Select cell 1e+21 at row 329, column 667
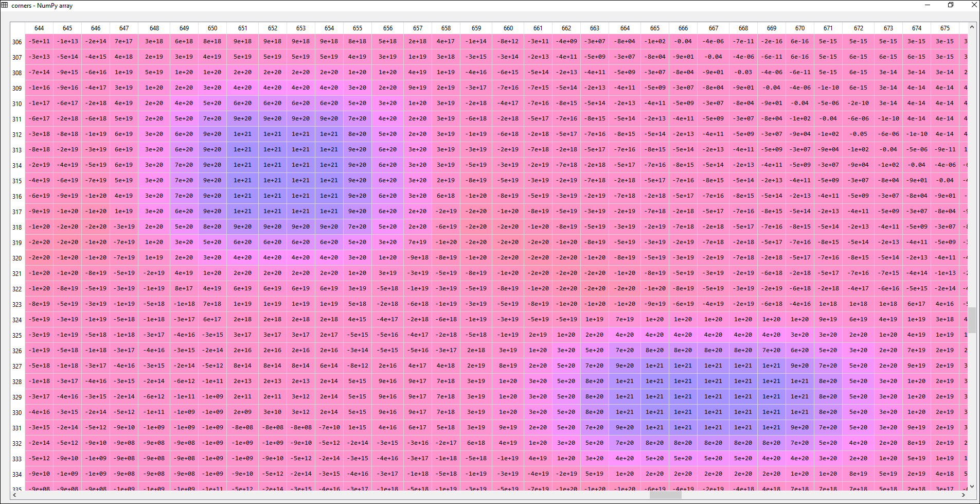 (x=714, y=396)
